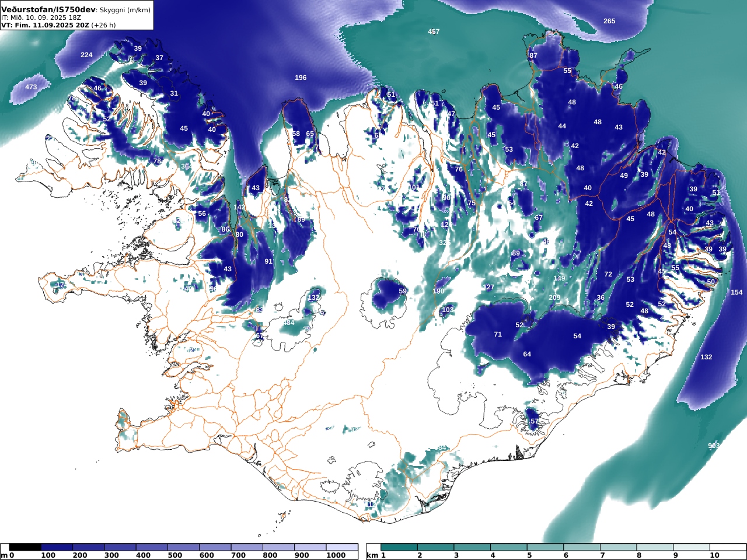Click the visibility value 142
The image size is (747, 560).
coord(240,207)
